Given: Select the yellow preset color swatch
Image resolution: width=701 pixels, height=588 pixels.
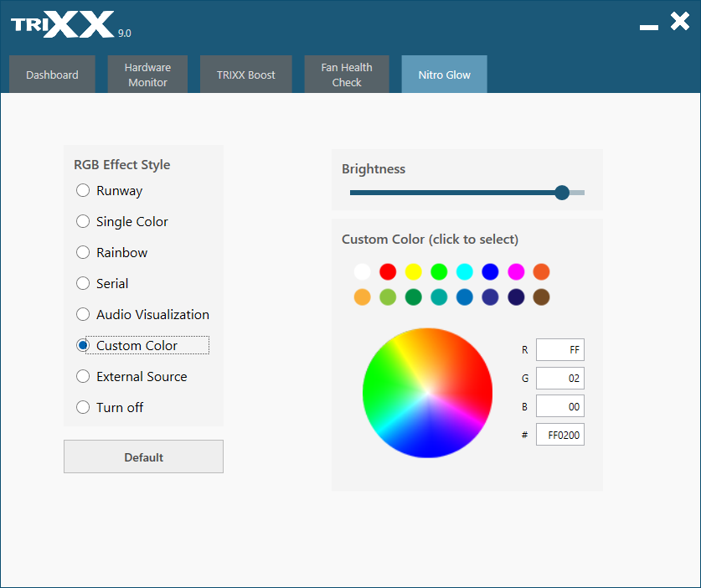Looking at the screenshot, I should tap(414, 271).
